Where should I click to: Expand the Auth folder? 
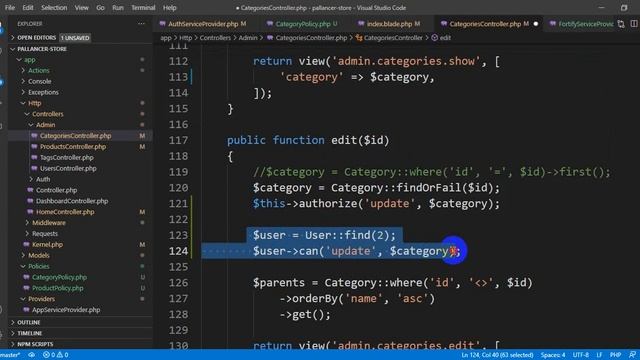pyautogui.click(x=42, y=179)
